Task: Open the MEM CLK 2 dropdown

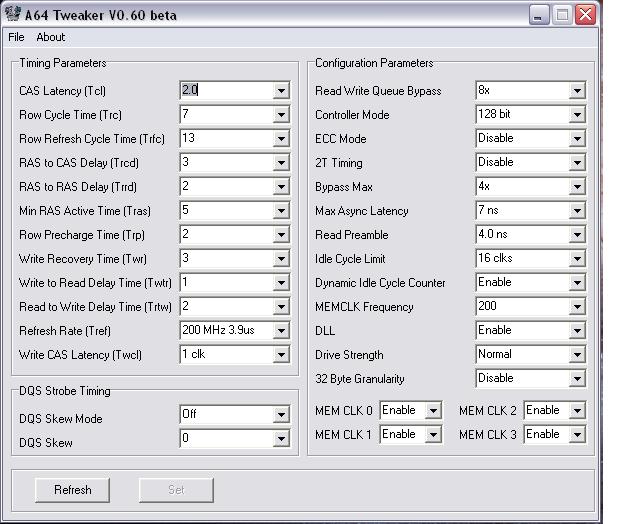Action: tap(577, 411)
